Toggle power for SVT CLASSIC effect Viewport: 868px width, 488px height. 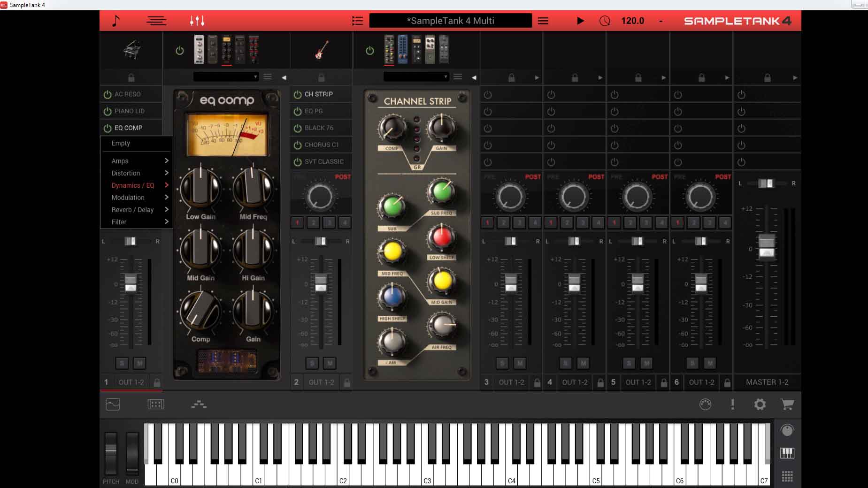click(298, 162)
